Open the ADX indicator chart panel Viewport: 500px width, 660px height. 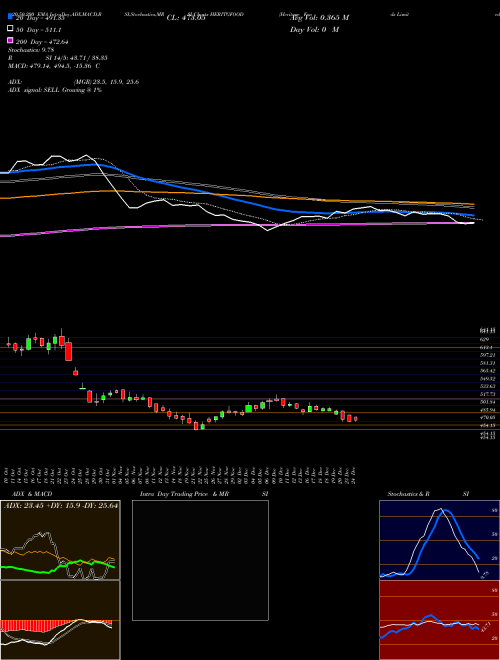point(60,540)
